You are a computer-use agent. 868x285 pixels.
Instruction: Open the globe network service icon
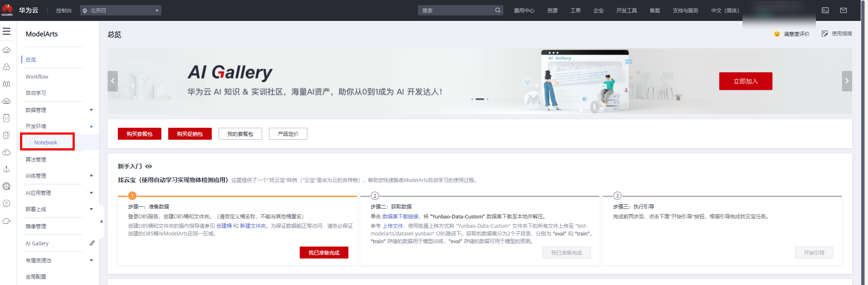(x=6, y=187)
